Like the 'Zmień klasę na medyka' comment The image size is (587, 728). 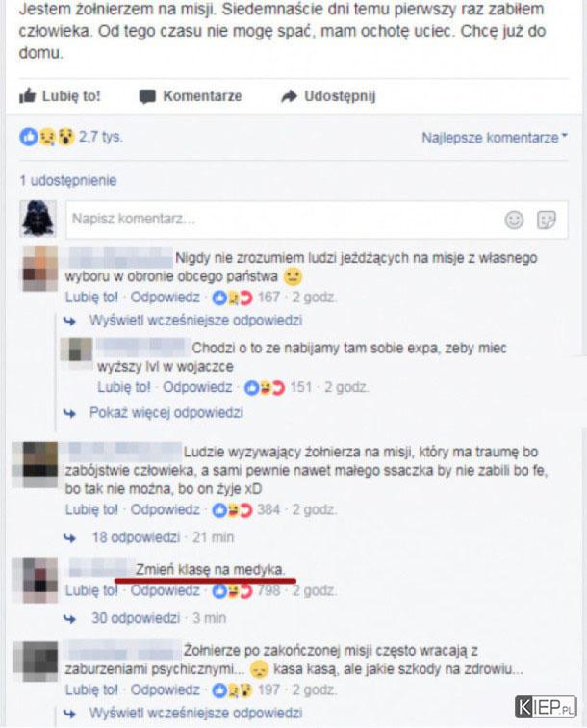point(91,591)
